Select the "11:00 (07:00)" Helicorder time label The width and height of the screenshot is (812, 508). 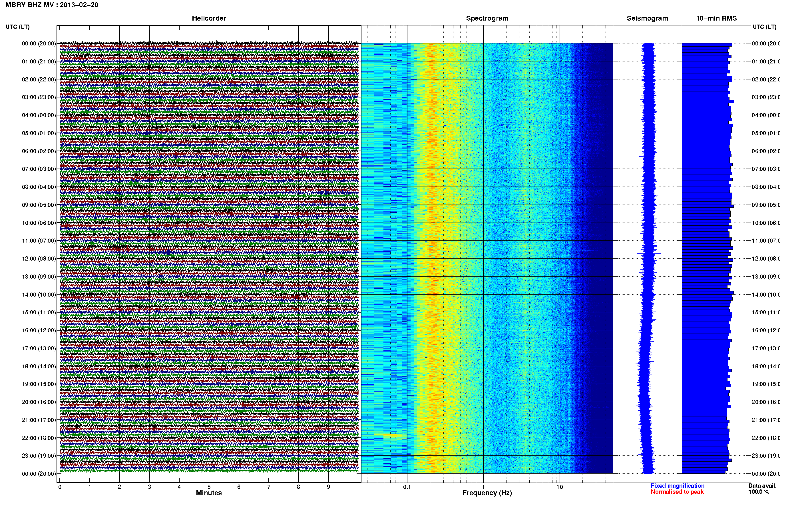(39, 241)
